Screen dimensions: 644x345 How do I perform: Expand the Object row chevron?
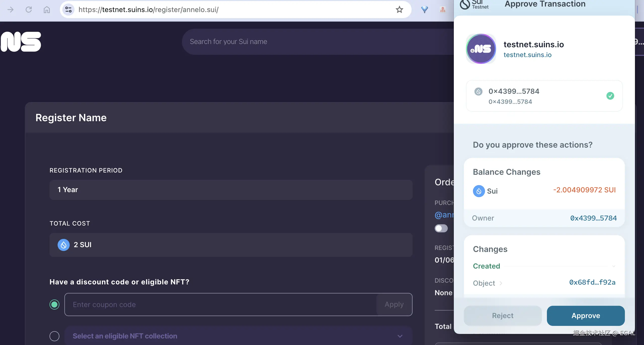(501, 283)
